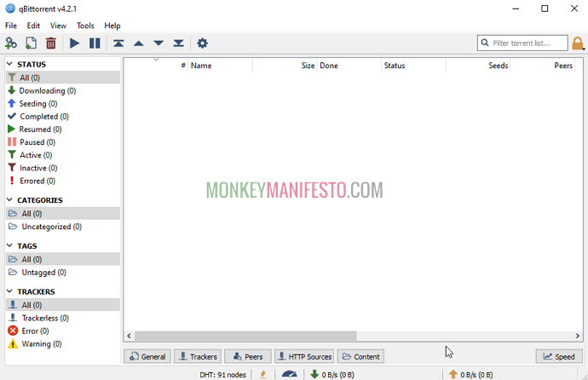Collapse the STATUS section

[9, 64]
